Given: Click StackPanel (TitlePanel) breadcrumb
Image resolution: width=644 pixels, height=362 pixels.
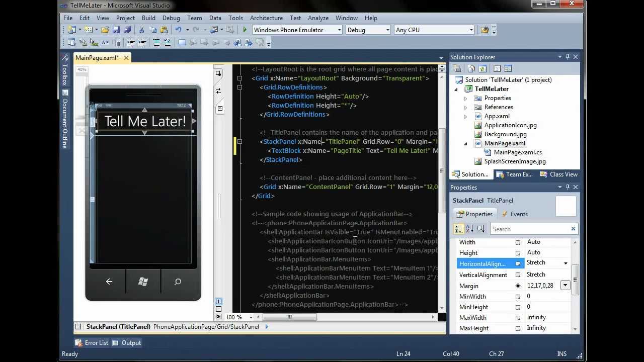Looking at the screenshot, I should pyautogui.click(x=118, y=327).
